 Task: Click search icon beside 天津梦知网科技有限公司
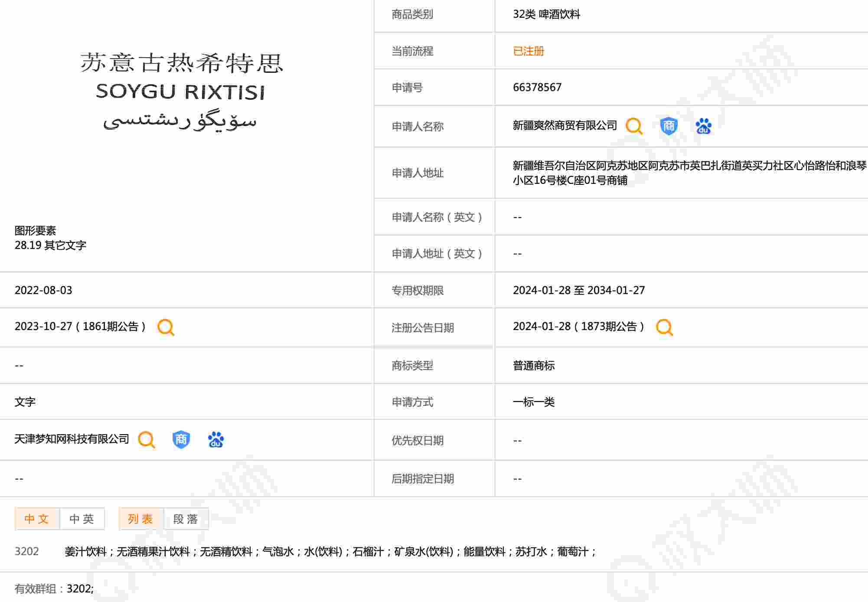click(x=146, y=439)
